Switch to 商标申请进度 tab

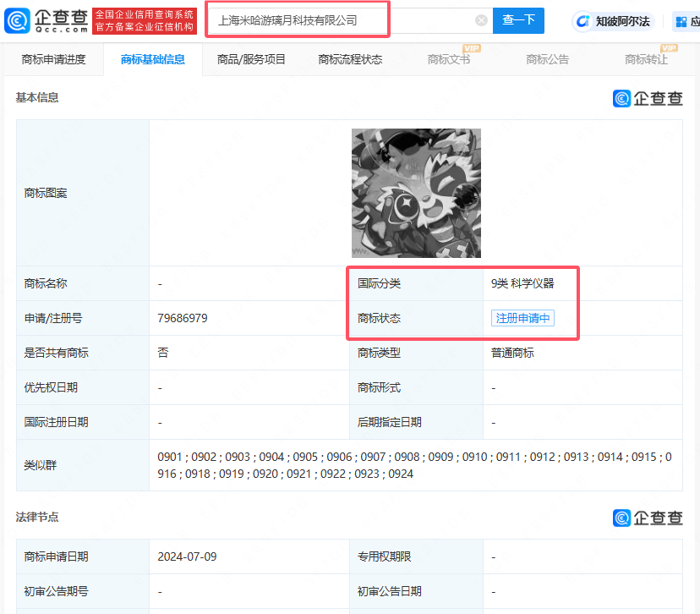(53, 59)
